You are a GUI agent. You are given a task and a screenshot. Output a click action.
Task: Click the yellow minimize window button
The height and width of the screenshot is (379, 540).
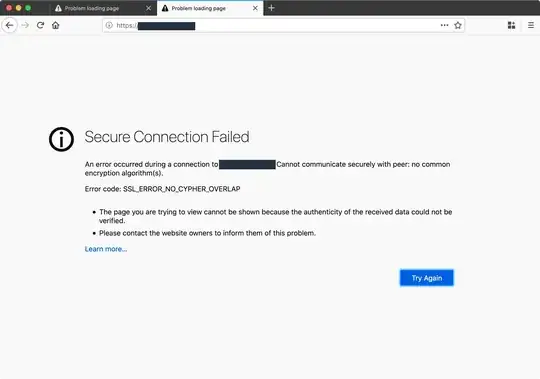point(19,8)
